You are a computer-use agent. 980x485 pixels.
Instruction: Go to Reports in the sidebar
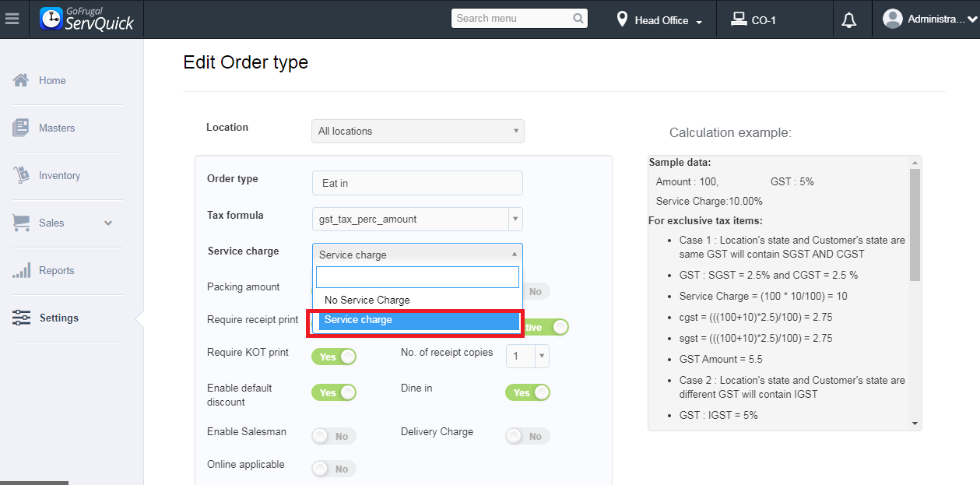[x=56, y=270]
